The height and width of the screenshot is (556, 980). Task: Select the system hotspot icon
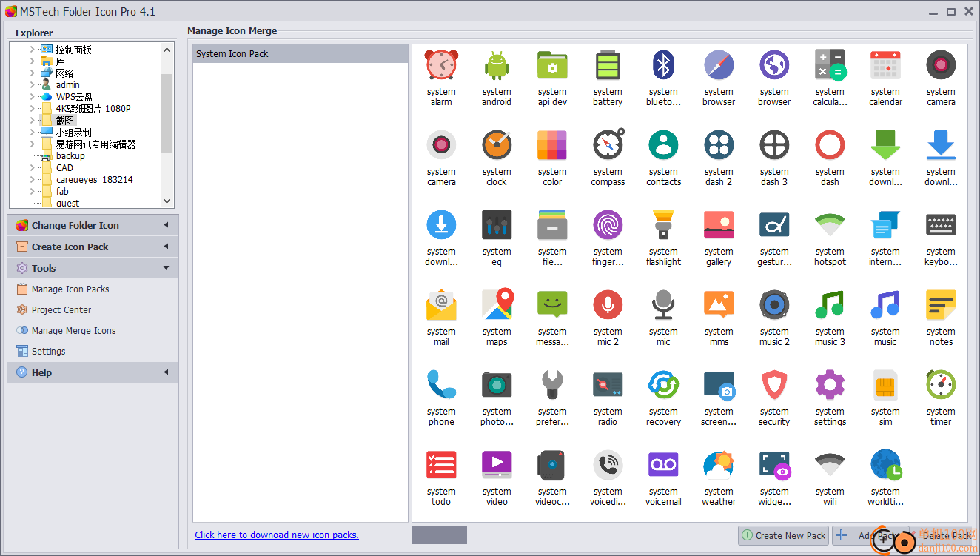coord(830,225)
